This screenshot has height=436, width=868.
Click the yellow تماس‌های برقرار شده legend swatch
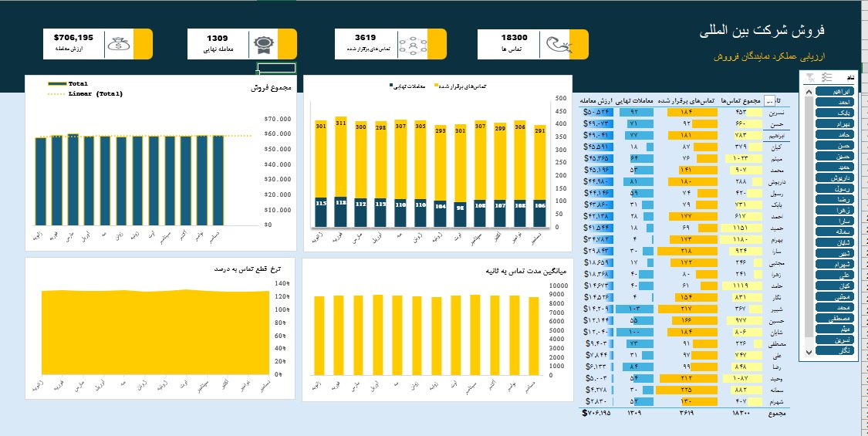coord(436,86)
